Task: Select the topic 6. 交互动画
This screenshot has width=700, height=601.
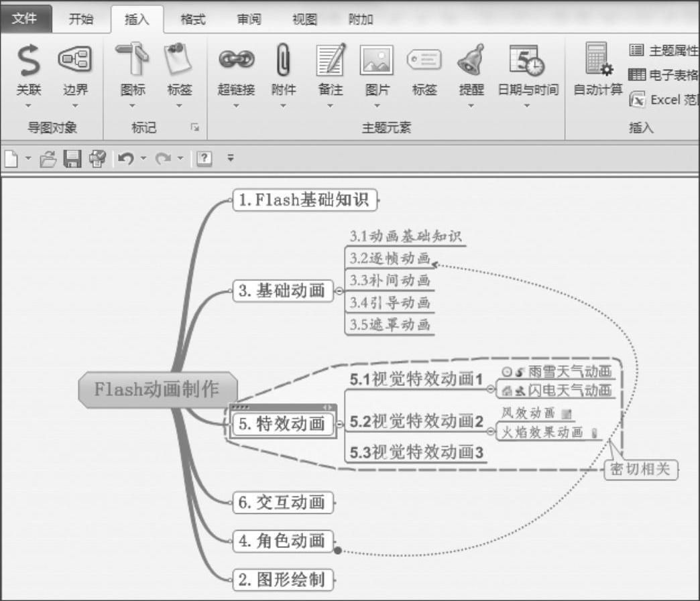Action: [x=283, y=503]
